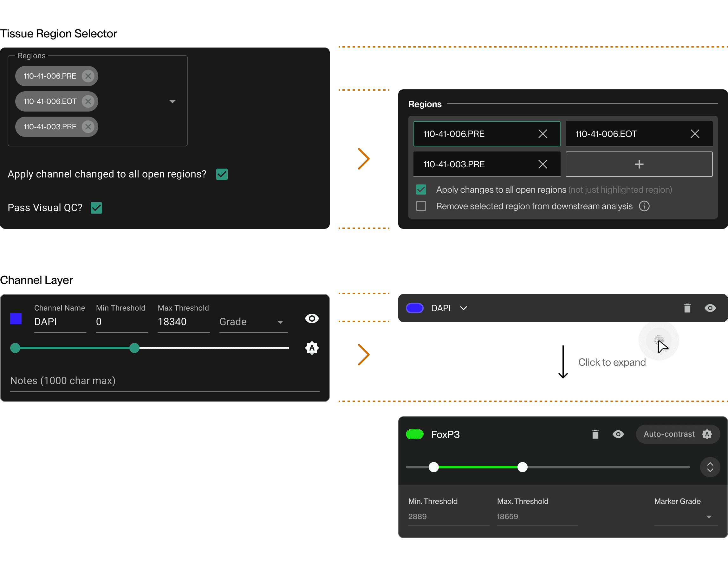
Task: Enable Remove selected region from downstream analysis
Action: tap(421, 206)
